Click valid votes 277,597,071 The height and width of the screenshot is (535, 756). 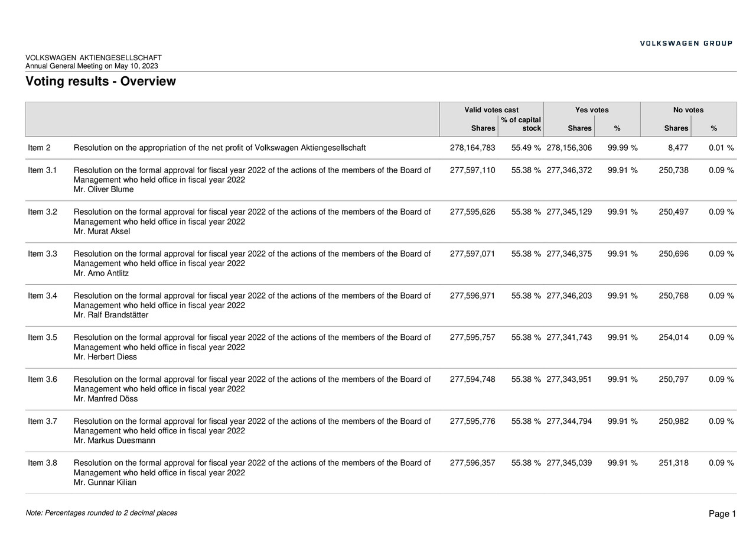[x=472, y=254]
